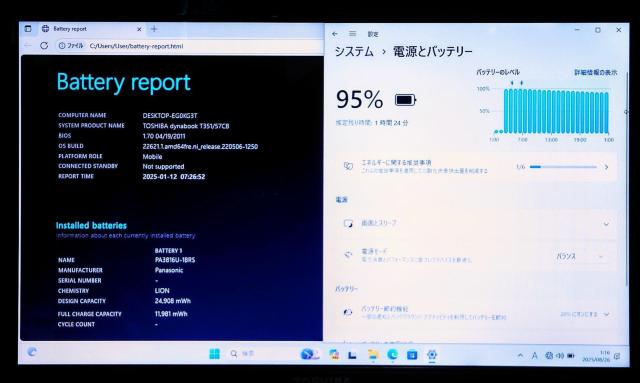Close the Battery report browser tab

click(139, 29)
